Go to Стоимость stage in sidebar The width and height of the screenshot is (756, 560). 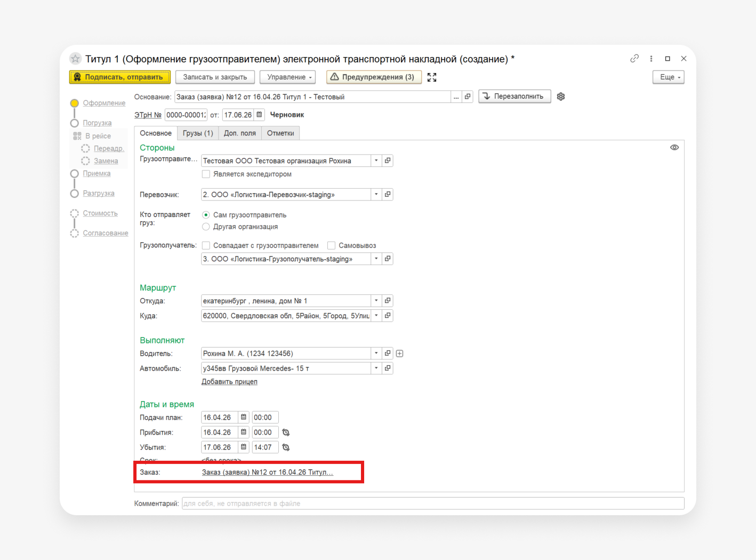tap(100, 213)
